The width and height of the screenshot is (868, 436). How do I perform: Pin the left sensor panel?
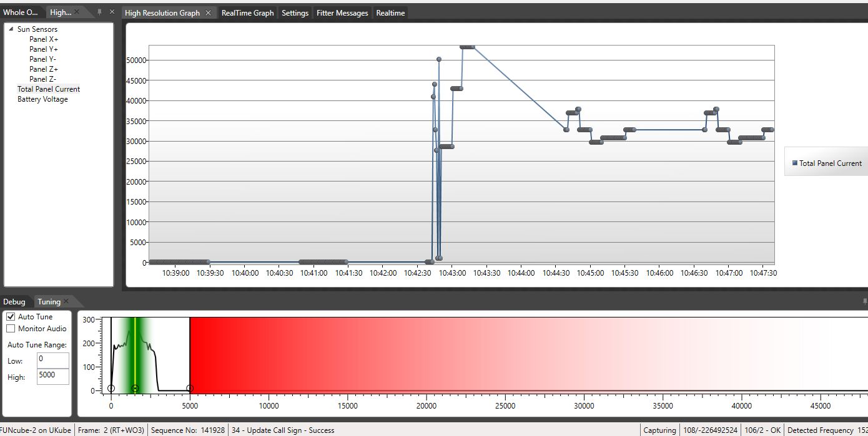(99, 12)
